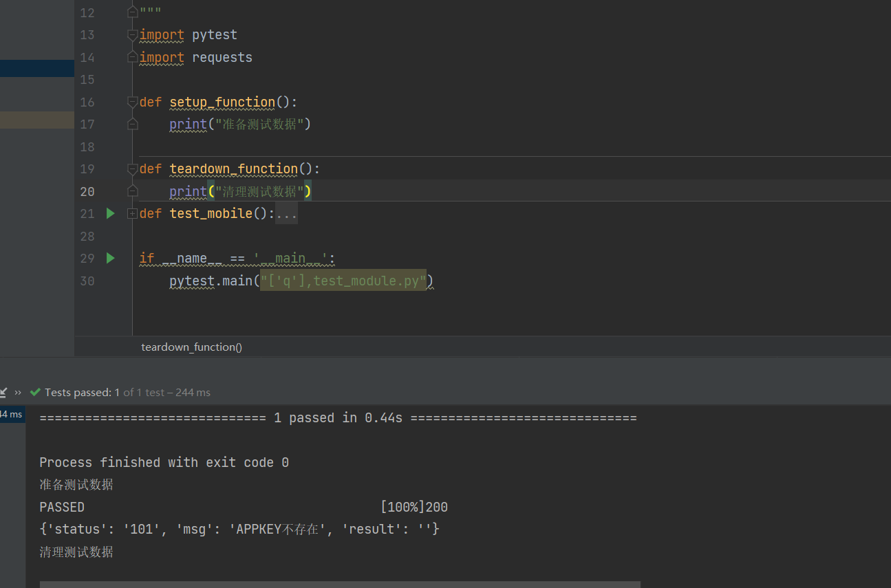
Task: Click line number 30 in the gutter
Action: (x=87, y=281)
